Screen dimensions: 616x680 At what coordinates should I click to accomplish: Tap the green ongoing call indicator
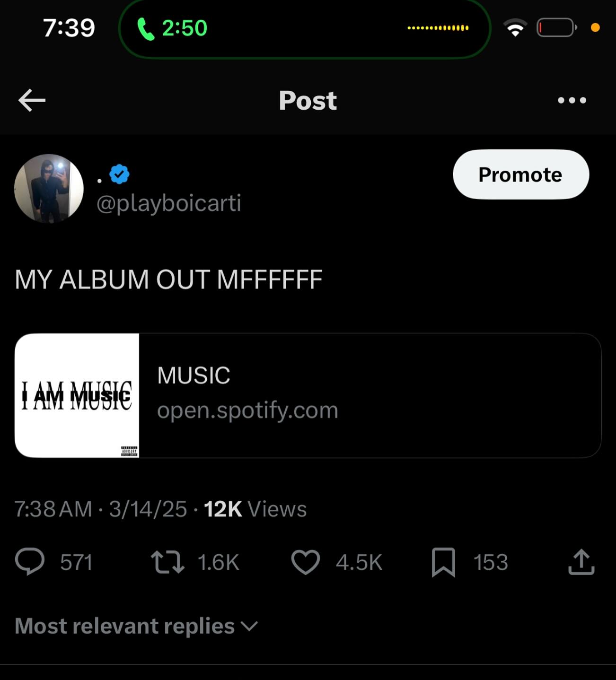click(x=172, y=28)
